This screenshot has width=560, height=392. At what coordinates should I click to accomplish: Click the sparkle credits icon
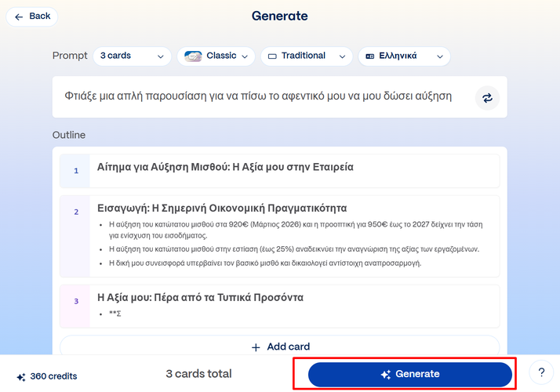point(20,376)
